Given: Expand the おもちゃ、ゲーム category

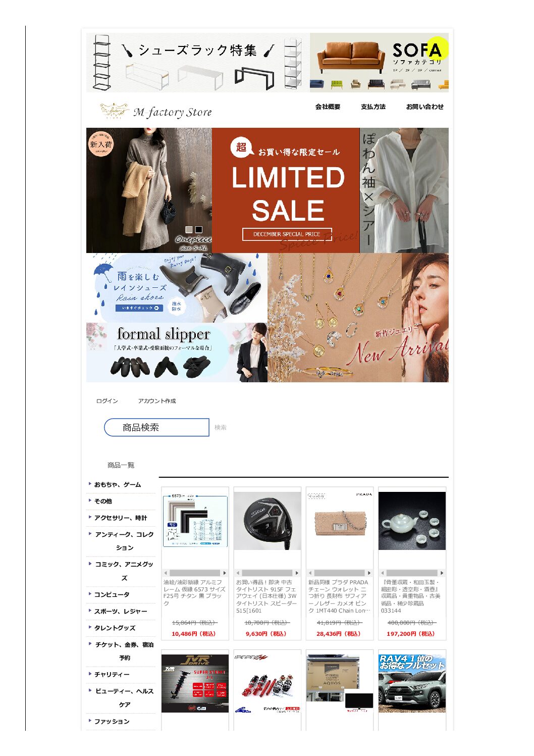Looking at the screenshot, I should 118,484.
